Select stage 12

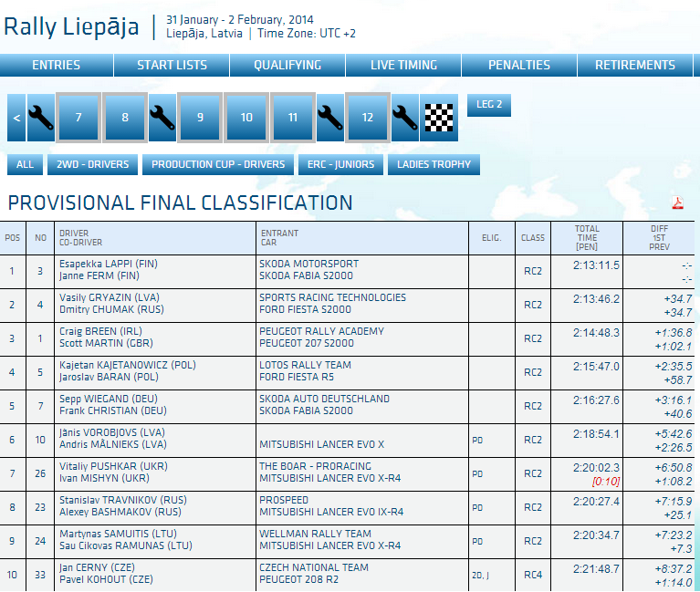368,118
